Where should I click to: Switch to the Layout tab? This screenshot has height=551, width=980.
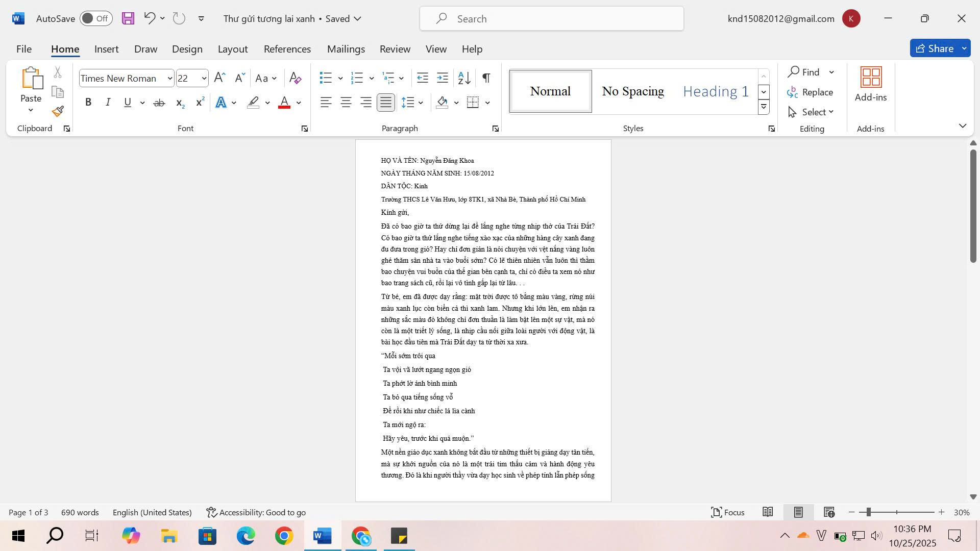click(x=233, y=49)
